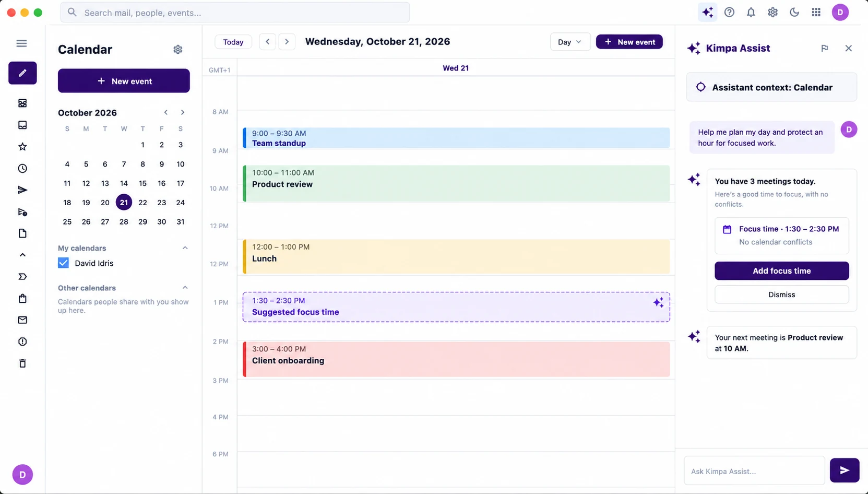Click New event button in calendar toolbar

(629, 42)
